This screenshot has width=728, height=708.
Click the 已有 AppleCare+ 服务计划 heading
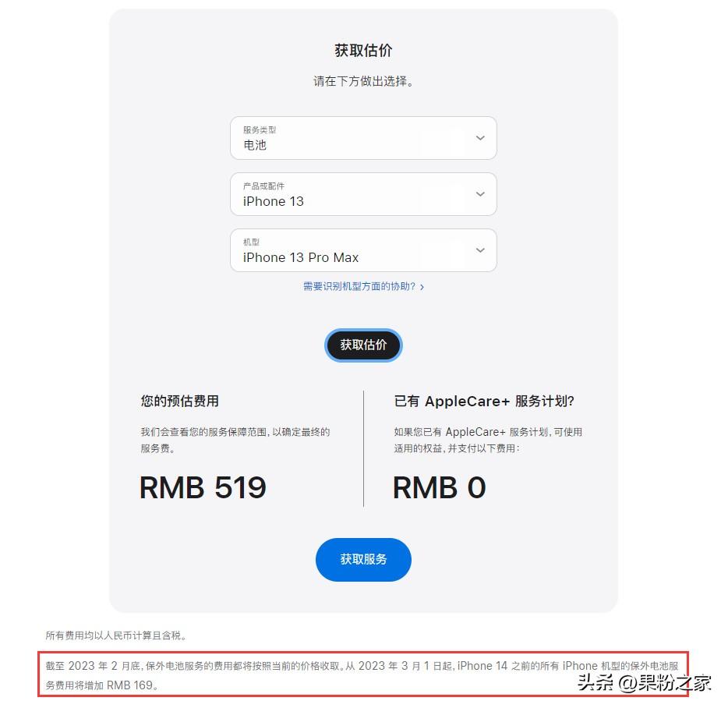click(484, 401)
